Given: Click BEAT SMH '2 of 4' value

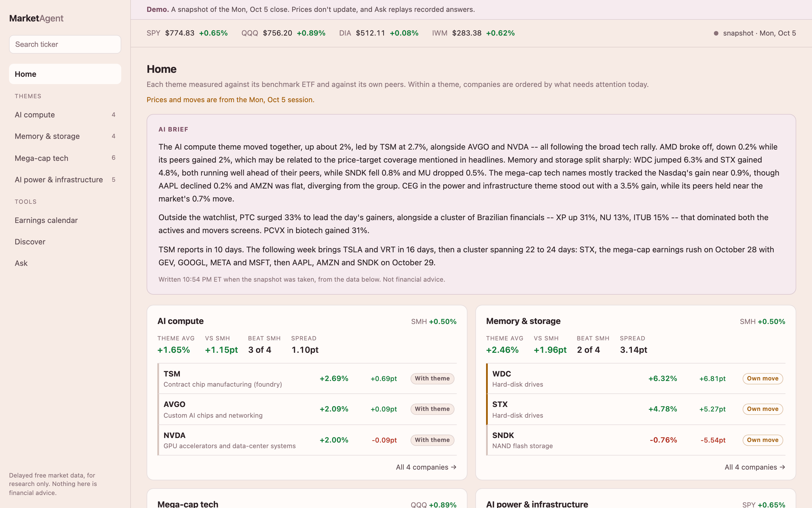Looking at the screenshot, I should [x=588, y=350].
